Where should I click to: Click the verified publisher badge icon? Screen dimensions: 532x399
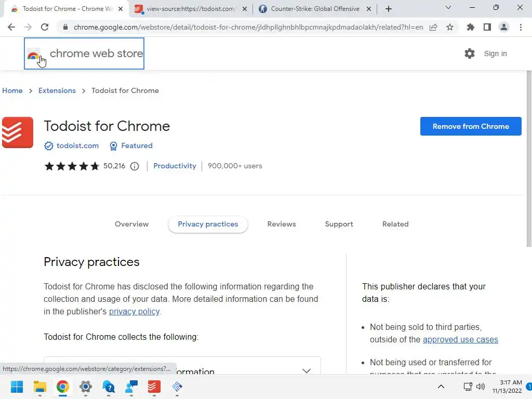[49, 146]
